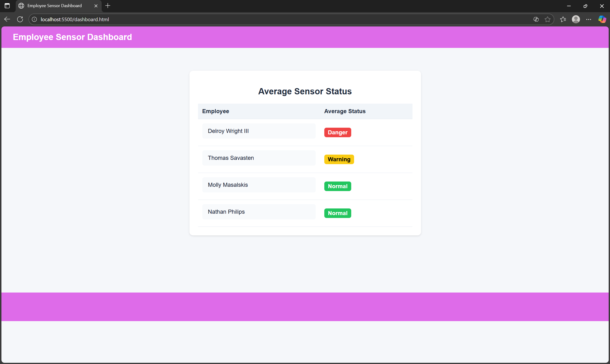The image size is (610, 364).
Task: Click Nathan Philips employee row
Action: click(x=259, y=212)
